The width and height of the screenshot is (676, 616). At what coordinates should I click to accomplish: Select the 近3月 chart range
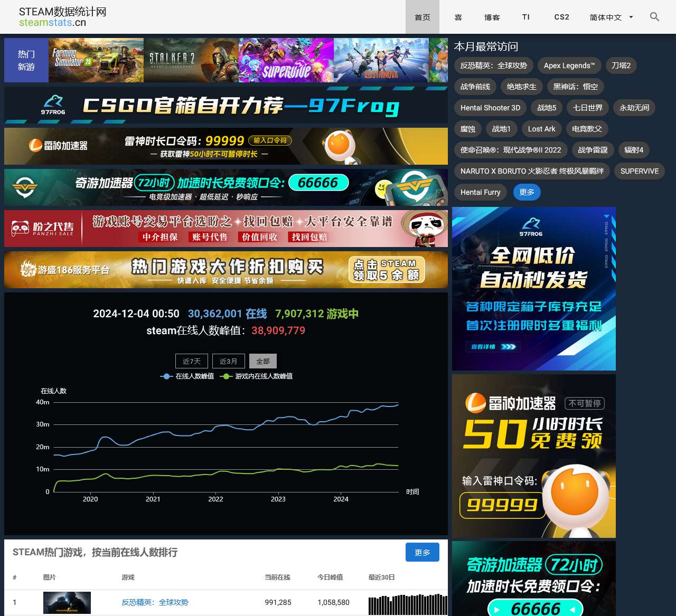(229, 361)
